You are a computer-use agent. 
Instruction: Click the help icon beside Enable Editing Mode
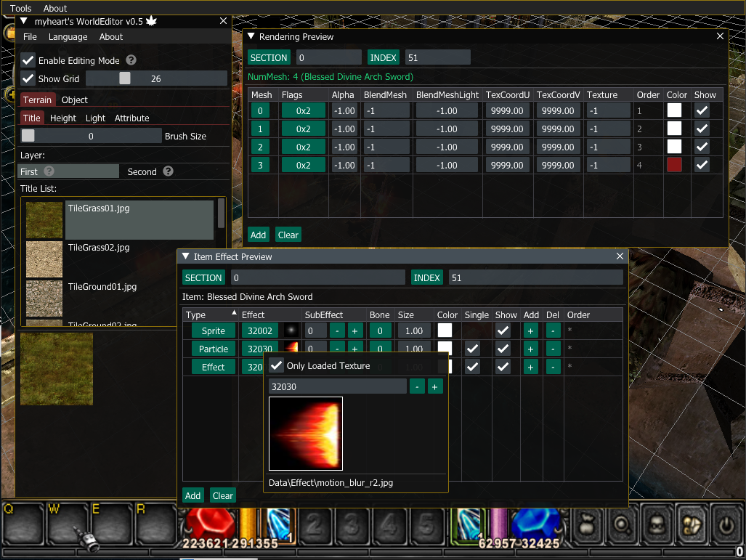[x=131, y=60]
